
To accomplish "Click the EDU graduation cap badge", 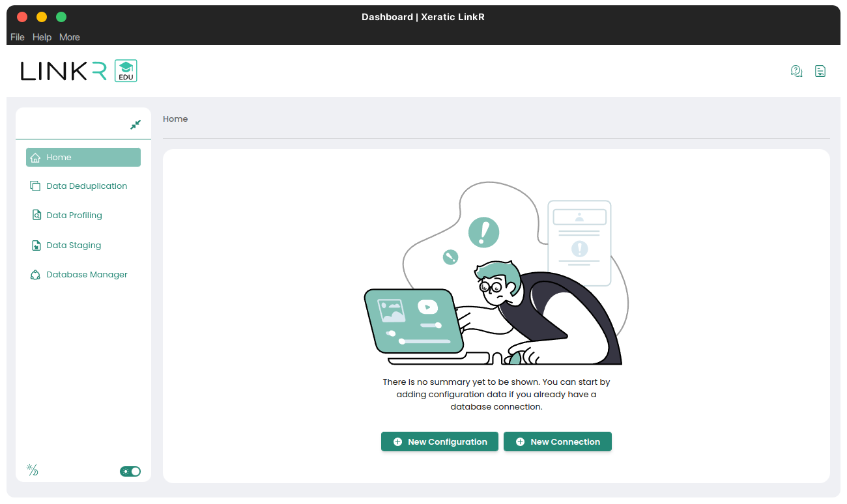I will tap(126, 71).
